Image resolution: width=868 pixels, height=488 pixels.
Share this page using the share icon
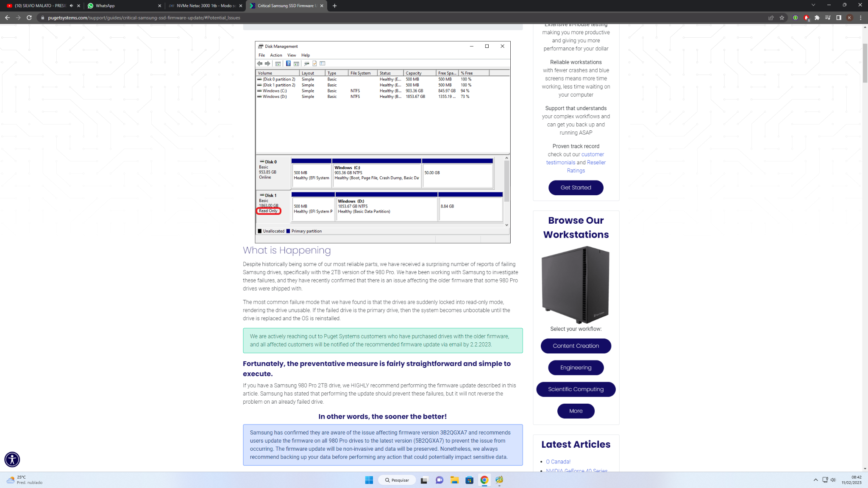771,18
